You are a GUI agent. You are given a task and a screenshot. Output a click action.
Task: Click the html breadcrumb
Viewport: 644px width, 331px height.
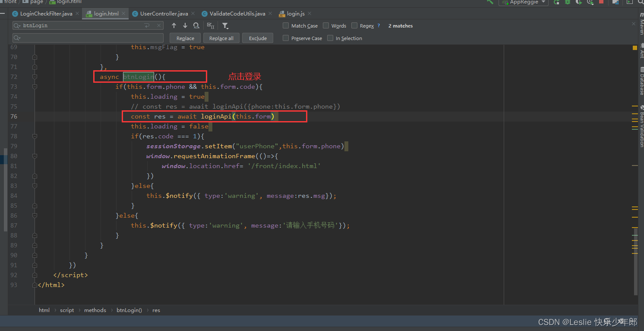click(x=44, y=310)
